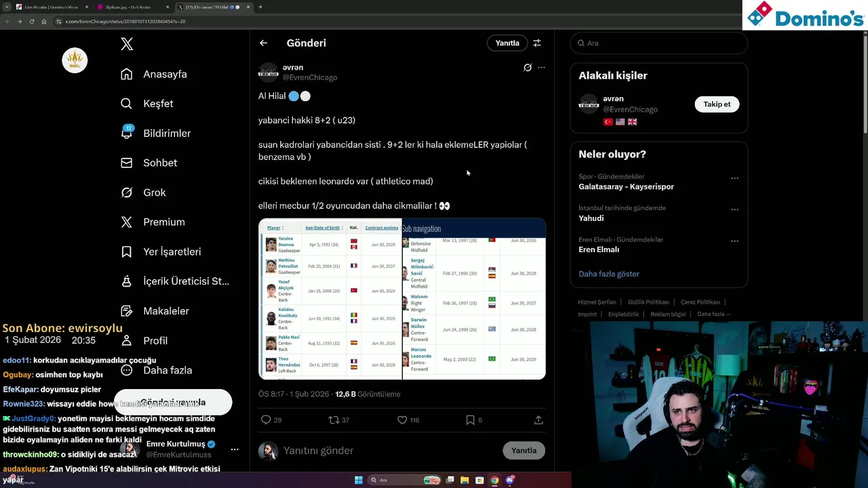Image resolution: width=868 pixels, height=488 pixels.
Task: Click the Yer İşaretleri bookmark icon in the sidebar
Action: [x=127, y=251]
